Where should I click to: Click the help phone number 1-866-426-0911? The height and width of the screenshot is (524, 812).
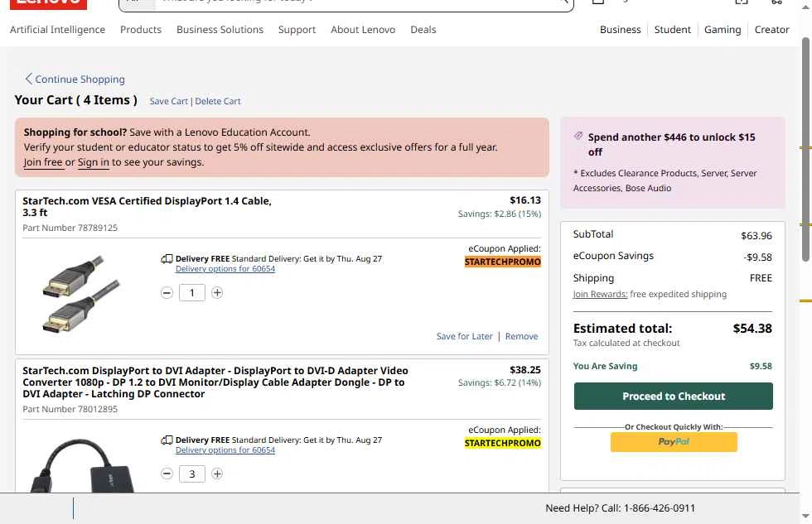(660, 508)
